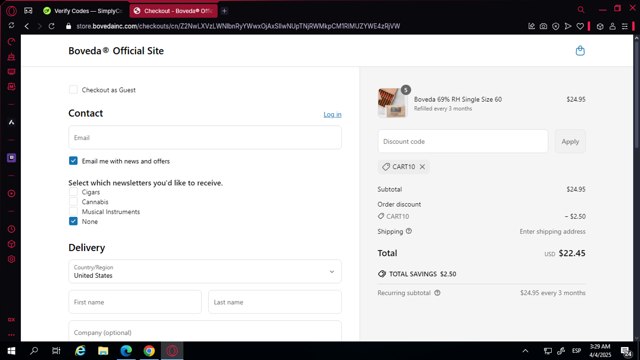Open the profile account icon in toolbar

pyautogui.click(x=612, y=26)
